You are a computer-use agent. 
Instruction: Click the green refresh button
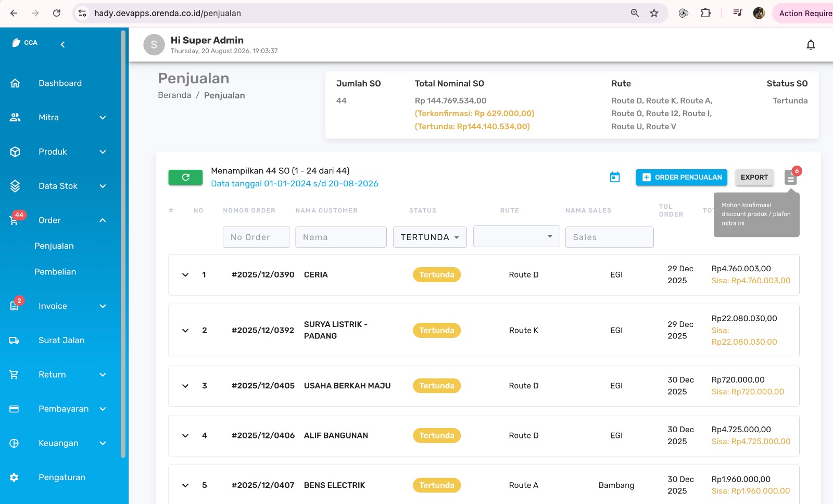(x=185, y=177)
